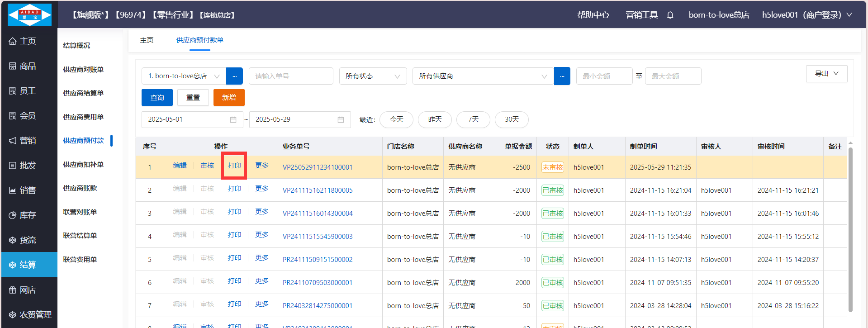Open the Members (会员) sidebar icon
Image resolution: width=868 pixels, height=328 pixels.
[13, 116]
